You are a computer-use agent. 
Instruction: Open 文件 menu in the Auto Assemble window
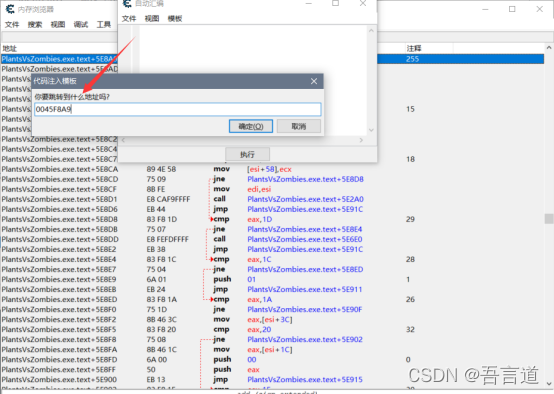point(129,19)
